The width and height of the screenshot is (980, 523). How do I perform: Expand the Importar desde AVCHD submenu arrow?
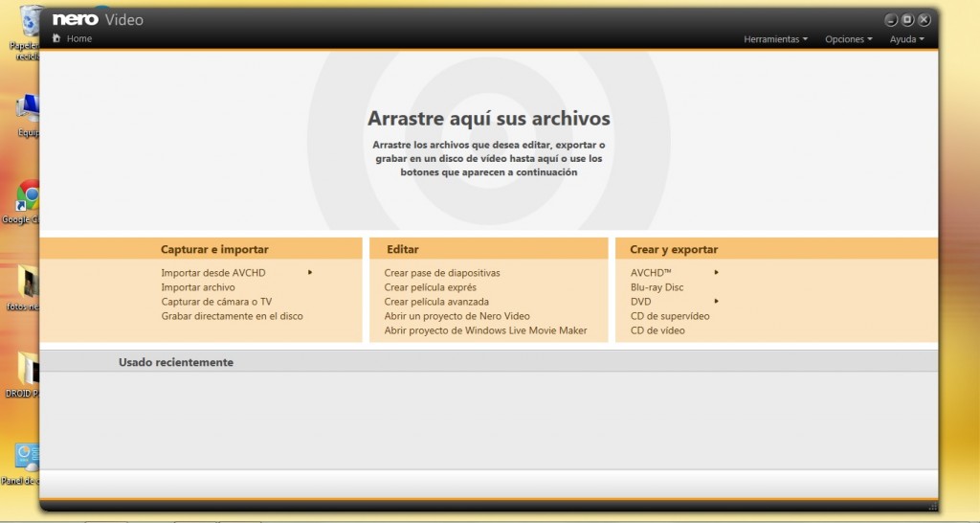coord(310,272)
